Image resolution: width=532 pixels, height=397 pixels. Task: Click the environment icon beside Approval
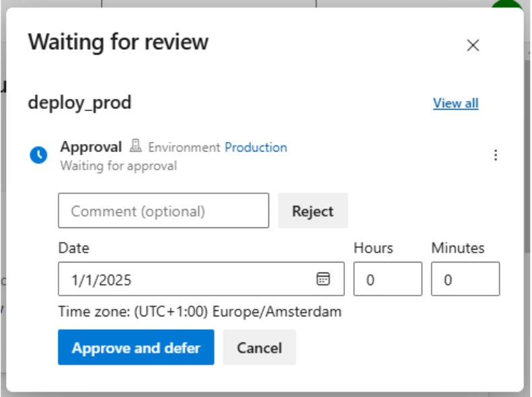pos(135,146)
